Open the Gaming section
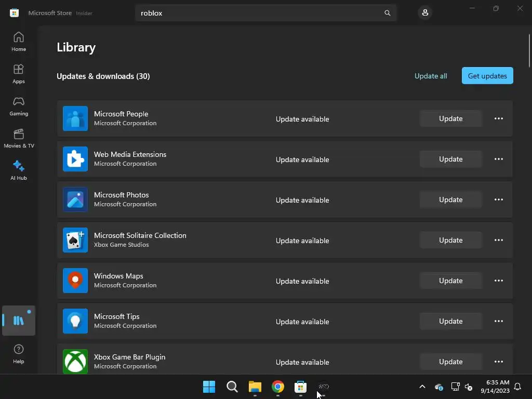532x399 pixels. coord(19,106)
